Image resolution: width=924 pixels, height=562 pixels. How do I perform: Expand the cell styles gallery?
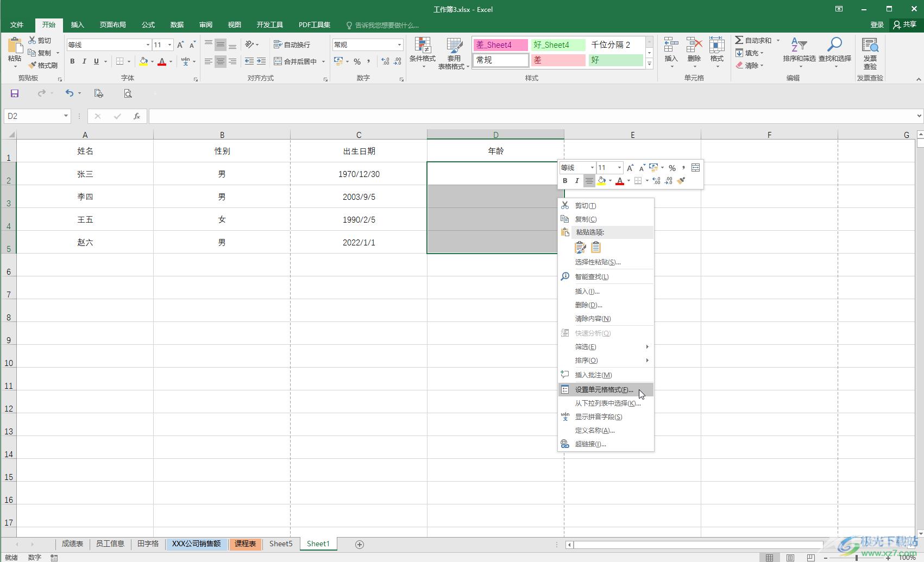point(649,64)
